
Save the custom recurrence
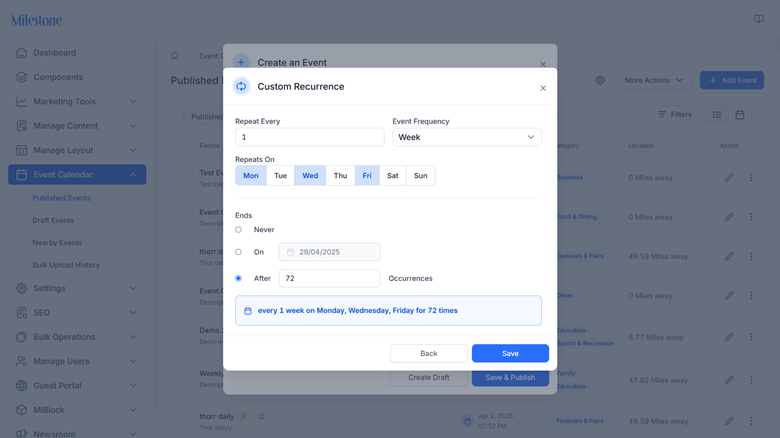coord(510,353)
